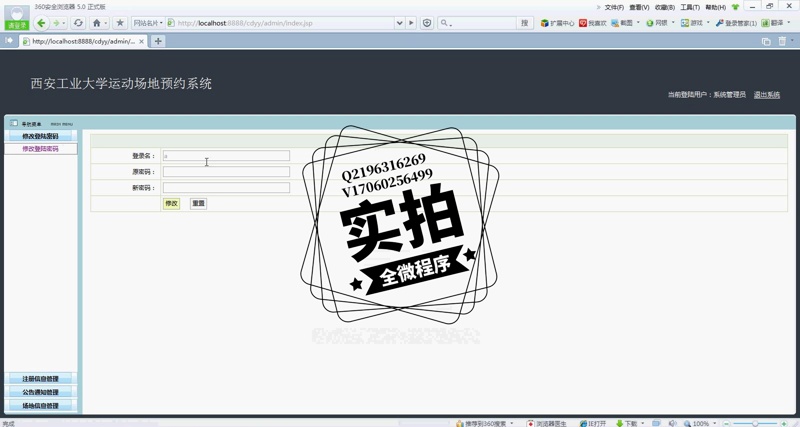
Task: Adjust the page zoom slider in status bar
Action: point(755,423)
